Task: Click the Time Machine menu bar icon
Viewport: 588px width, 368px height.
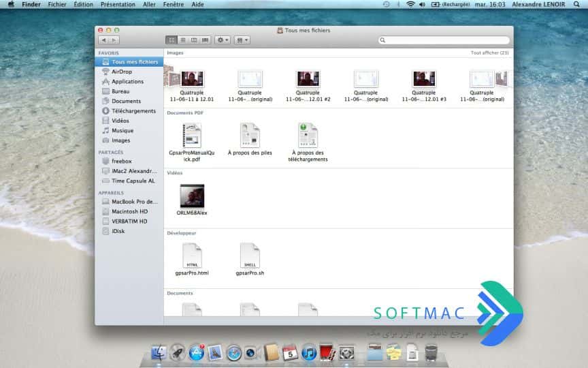Action: (387, 5)
